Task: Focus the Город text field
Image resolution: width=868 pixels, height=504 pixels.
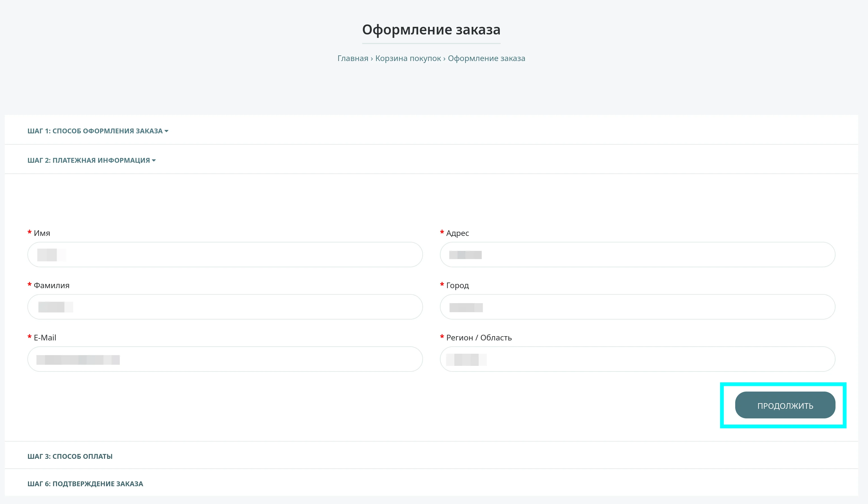Action: [637, 307]
